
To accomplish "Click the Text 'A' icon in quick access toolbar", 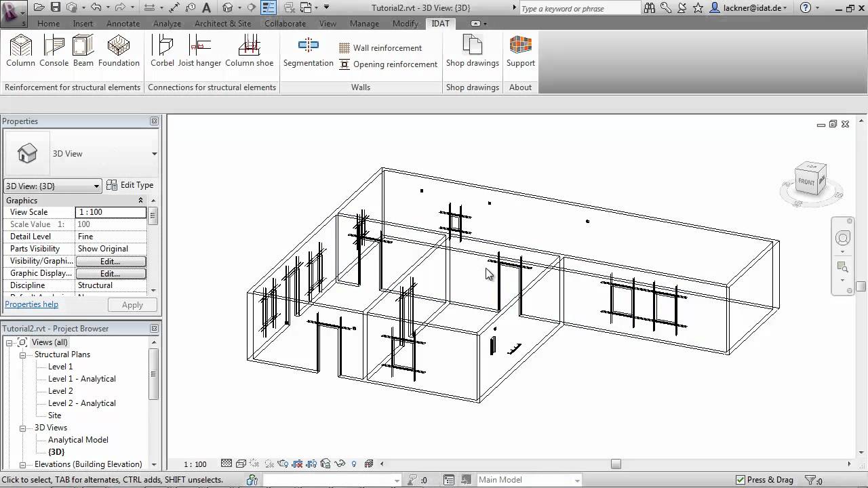I will [x=206, y=7].
